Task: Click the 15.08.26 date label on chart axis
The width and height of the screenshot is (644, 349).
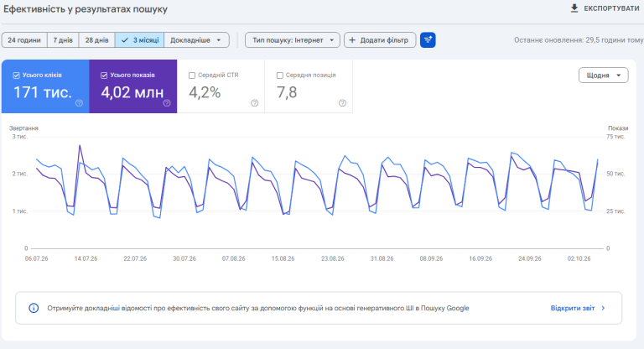Action: 283,258
